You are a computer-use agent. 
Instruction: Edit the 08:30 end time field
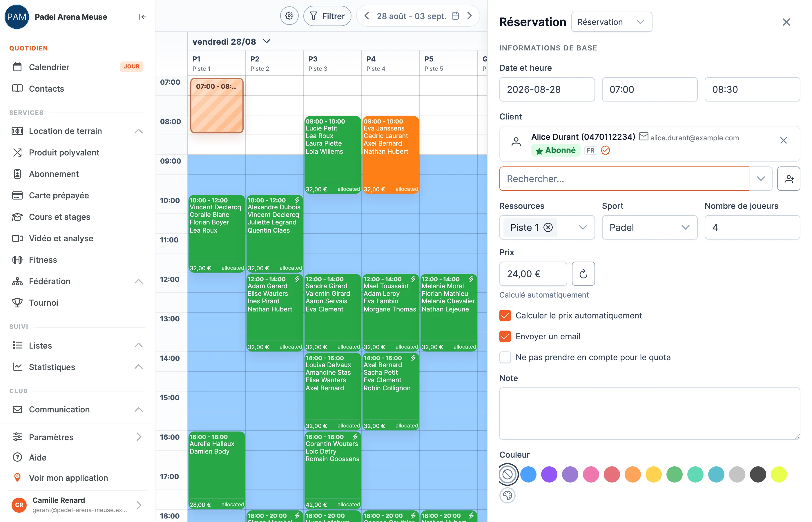tap(752, 89)
